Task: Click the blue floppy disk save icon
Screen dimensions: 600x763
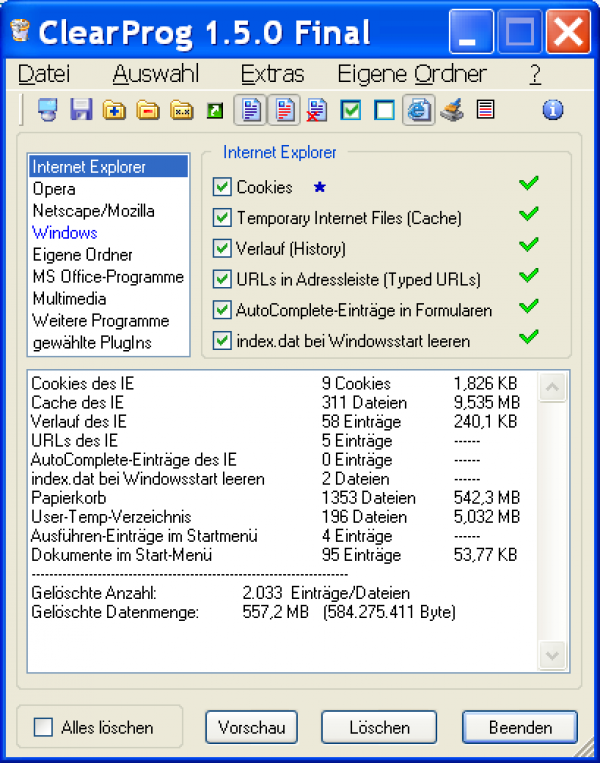Action: pyautogui.click(x=81, y=110)
